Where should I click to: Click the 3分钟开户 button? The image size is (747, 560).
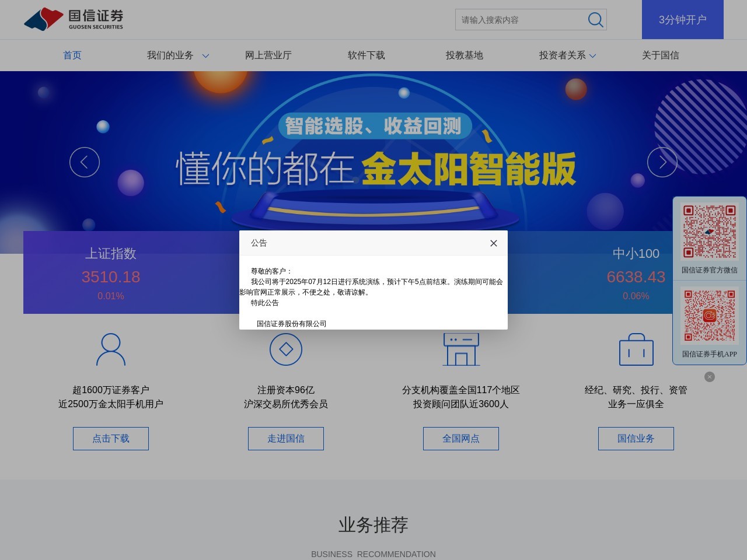[683, 20]
